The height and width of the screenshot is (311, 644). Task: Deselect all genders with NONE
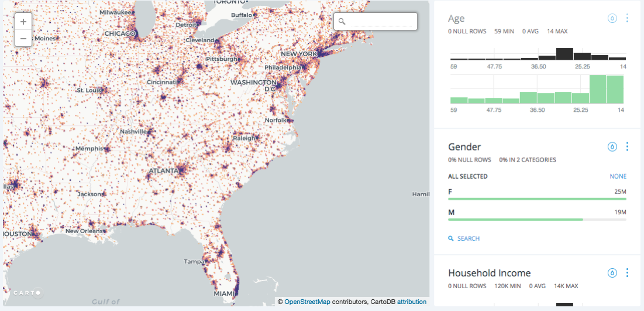point(618,176)
